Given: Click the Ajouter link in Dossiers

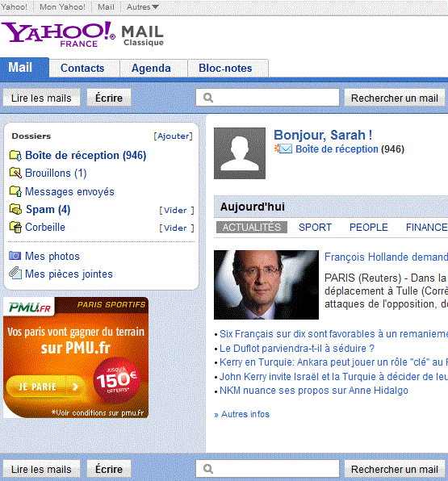Looking at the screenshot, I should pos(173,136).
